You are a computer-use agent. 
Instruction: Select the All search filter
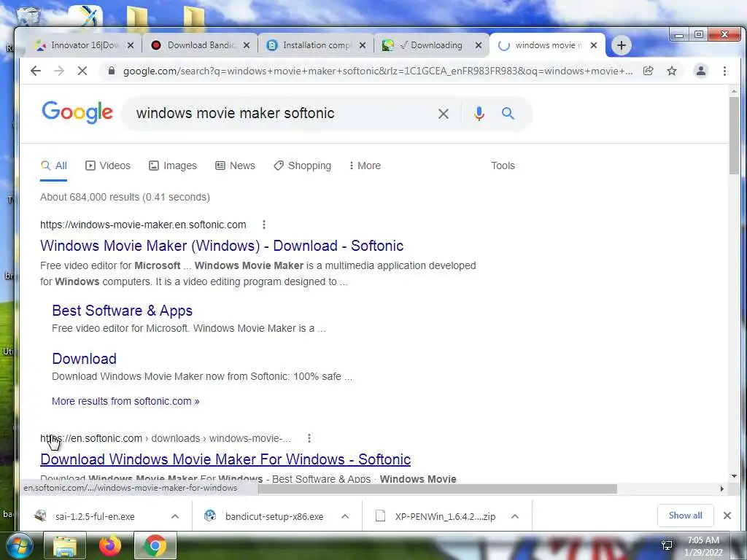54,166
